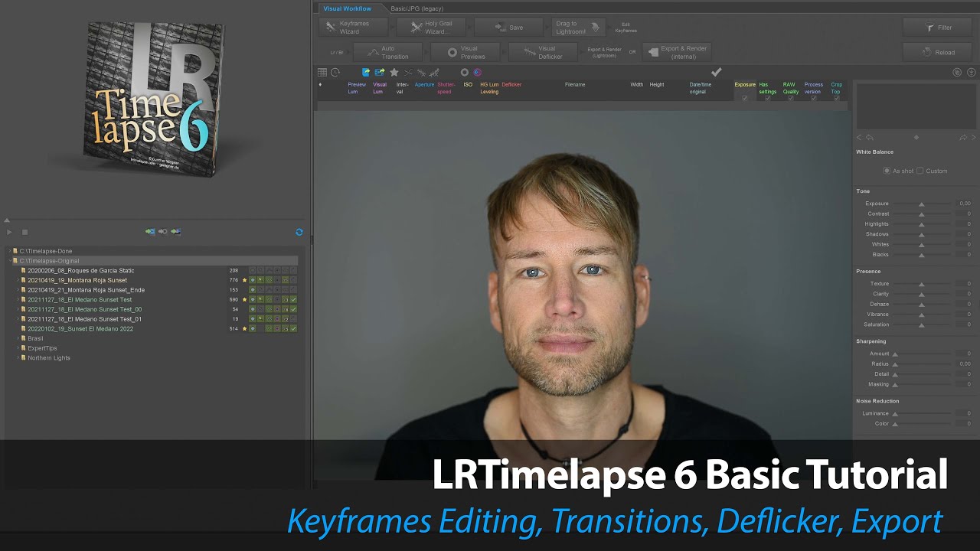Image resolution: width=980 pixels, height=551 pixels.
Task: Click the Auto Transition button
Action: pyautogui.click(x=387, y=52)
